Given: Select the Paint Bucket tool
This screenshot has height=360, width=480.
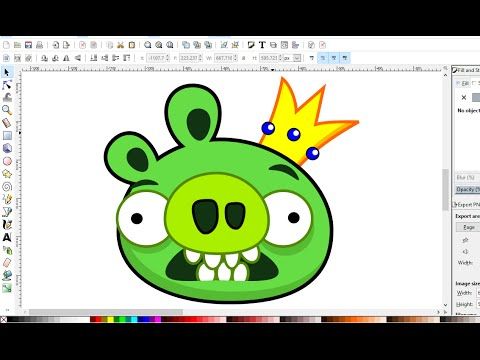Looking at the screenshot, I should click(x=7, y=275).
